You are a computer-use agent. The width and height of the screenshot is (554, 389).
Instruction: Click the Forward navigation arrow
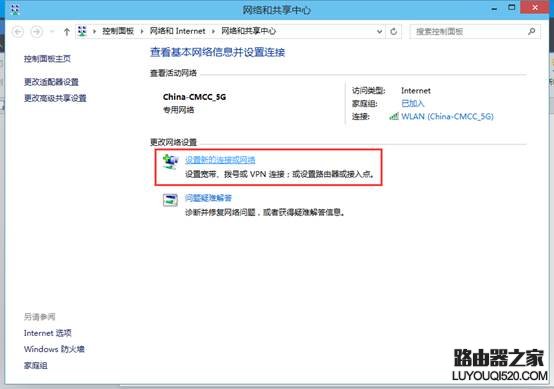click(36, 32)
